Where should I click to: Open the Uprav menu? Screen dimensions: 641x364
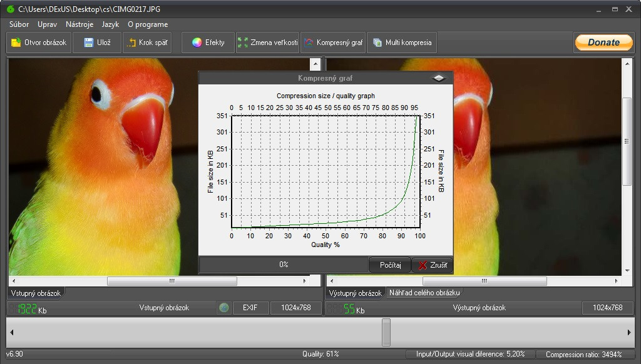(x=47, y=24)
